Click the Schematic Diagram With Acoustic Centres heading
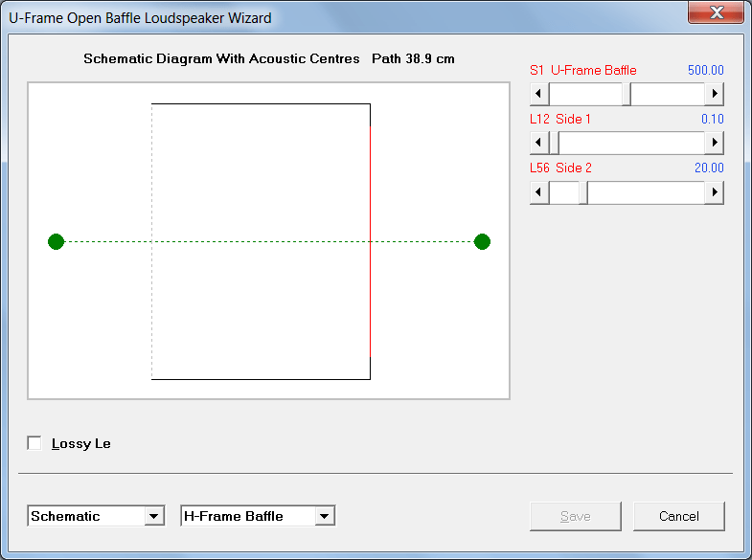Viewport: 752px width, 560px height. coord(221,58)
